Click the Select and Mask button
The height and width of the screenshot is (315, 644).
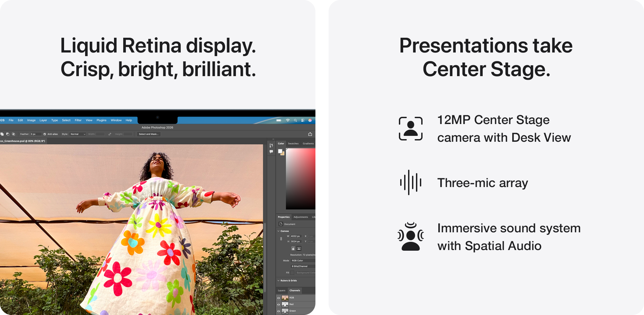tap(149, 134)
